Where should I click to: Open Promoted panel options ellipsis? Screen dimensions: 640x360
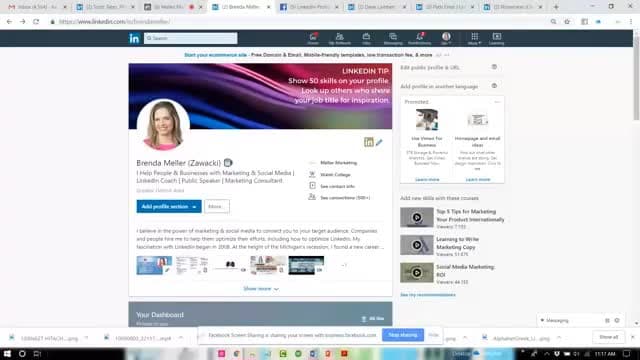click(497, 102)
